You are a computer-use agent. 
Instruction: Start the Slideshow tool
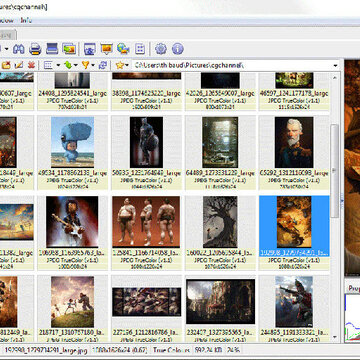point(107,49)
